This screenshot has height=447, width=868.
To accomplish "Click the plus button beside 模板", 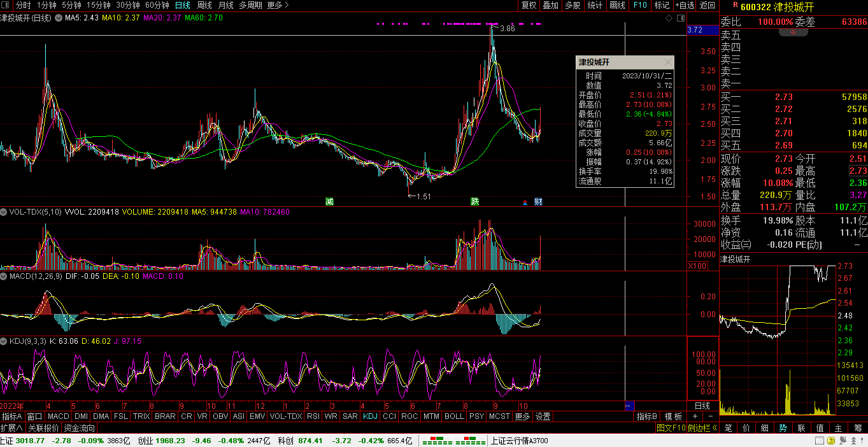I will tap(695, 416).
